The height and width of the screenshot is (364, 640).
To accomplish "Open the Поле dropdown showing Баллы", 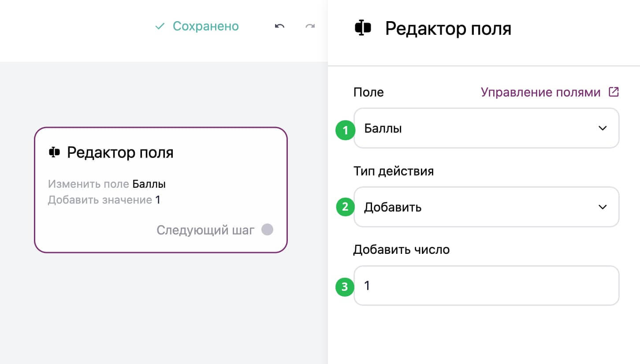I will coord(486,128).
